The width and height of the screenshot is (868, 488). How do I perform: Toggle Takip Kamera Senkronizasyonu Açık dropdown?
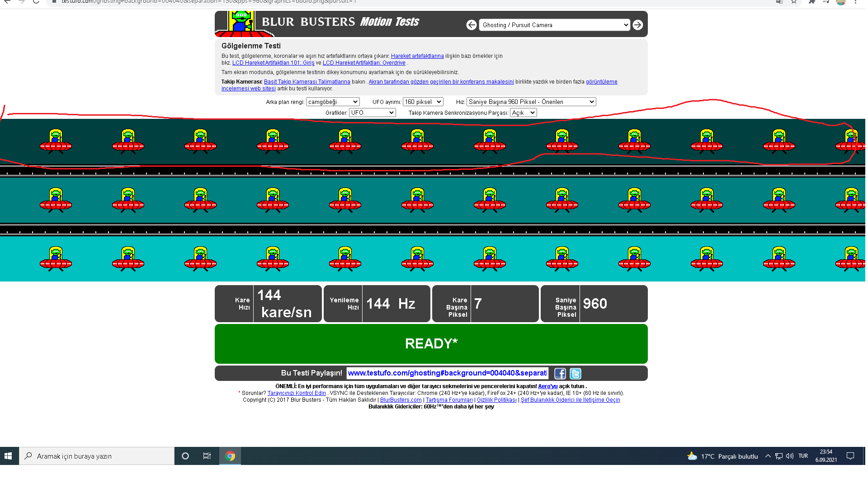[x=523, y=113]
